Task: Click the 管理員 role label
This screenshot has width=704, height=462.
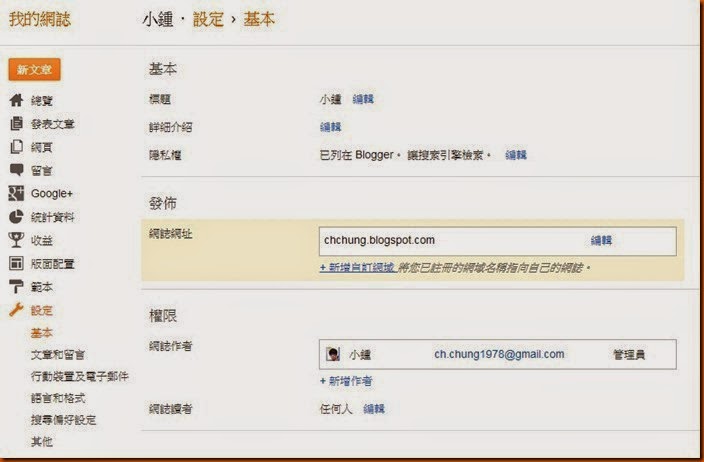Action: [629, 355]
